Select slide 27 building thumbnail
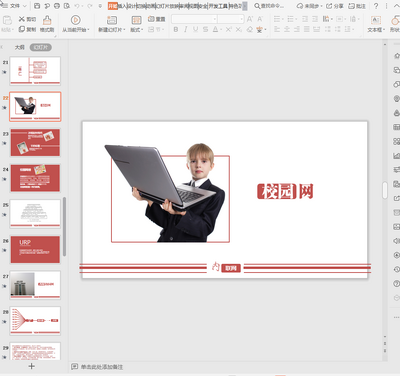 tap(35, 285)
